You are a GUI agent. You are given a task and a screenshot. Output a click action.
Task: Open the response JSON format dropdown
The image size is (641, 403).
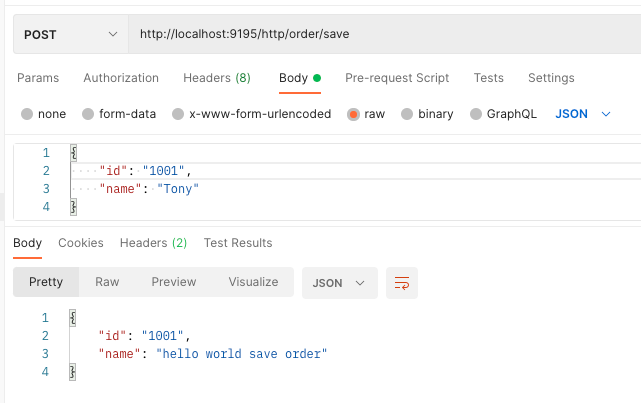pyautogui.click(x=339, y=283)
